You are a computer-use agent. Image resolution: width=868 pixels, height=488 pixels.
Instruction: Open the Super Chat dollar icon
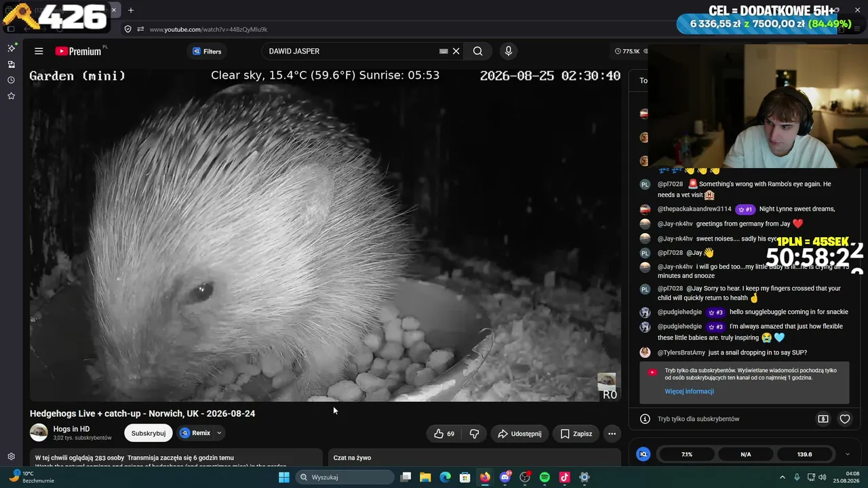coord(823,419)
